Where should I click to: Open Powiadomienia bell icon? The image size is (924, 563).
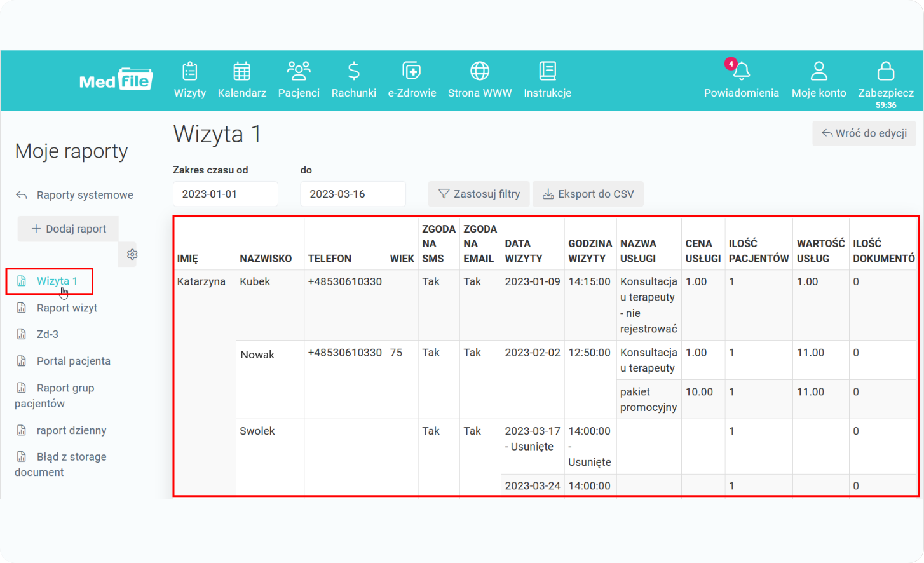742,71
